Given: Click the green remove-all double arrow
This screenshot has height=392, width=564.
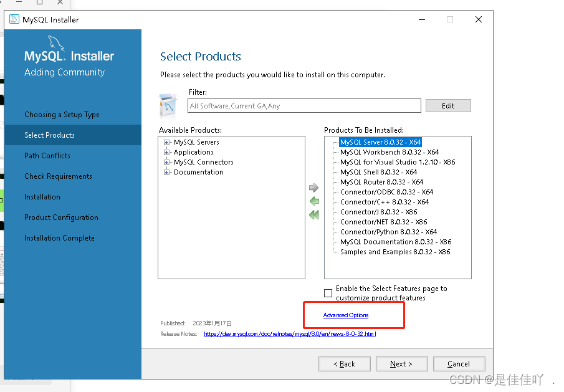Looking at the screenshot, I should (314, 215).
